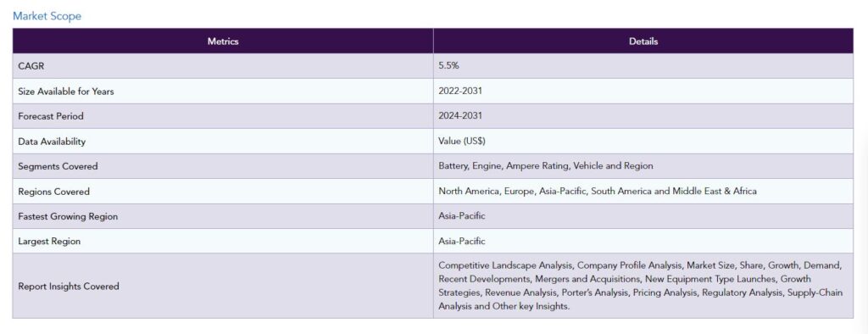Screen dimensions: 868x334
Task: Select the Fastest Growing Region label
Action: [68, 216]
